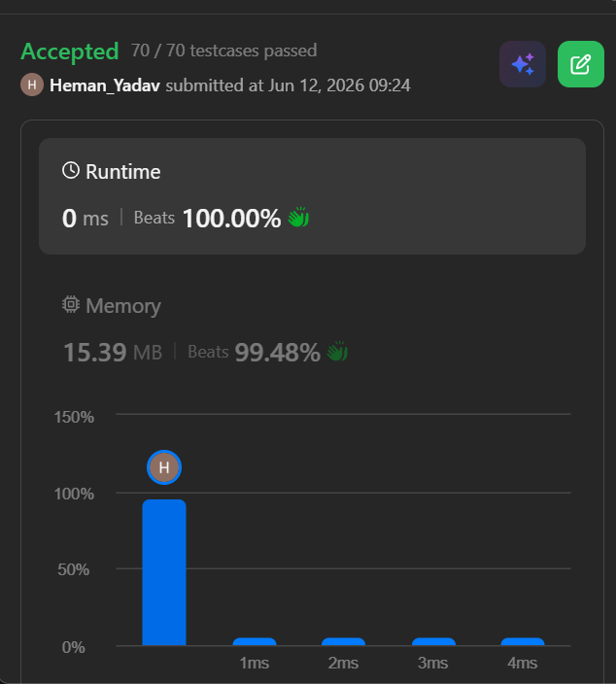The image size is (616, 684).
Task: Click the 4ms distribution bar
Action: click(x=523, y=641)
